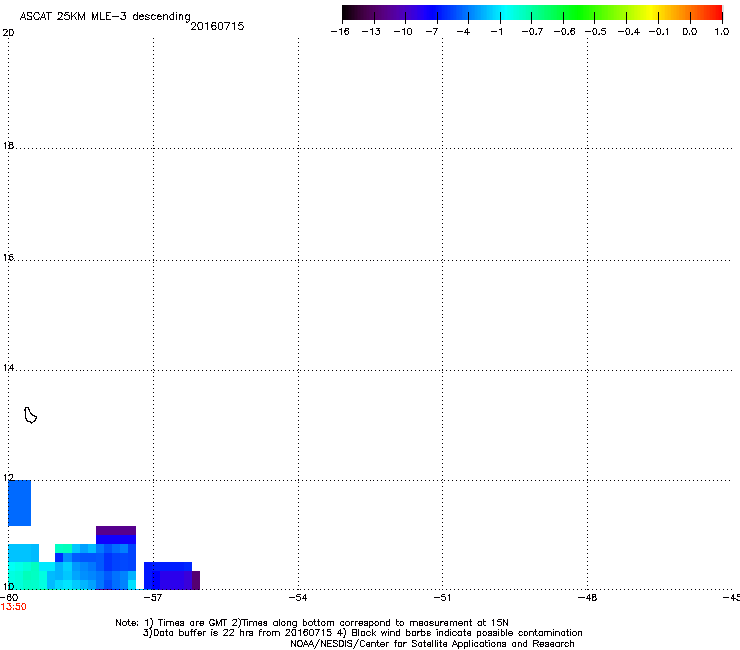The height and width of the screenshot is (650, 740).
Task: Click the longitude label -48
Action: (588, 598)
